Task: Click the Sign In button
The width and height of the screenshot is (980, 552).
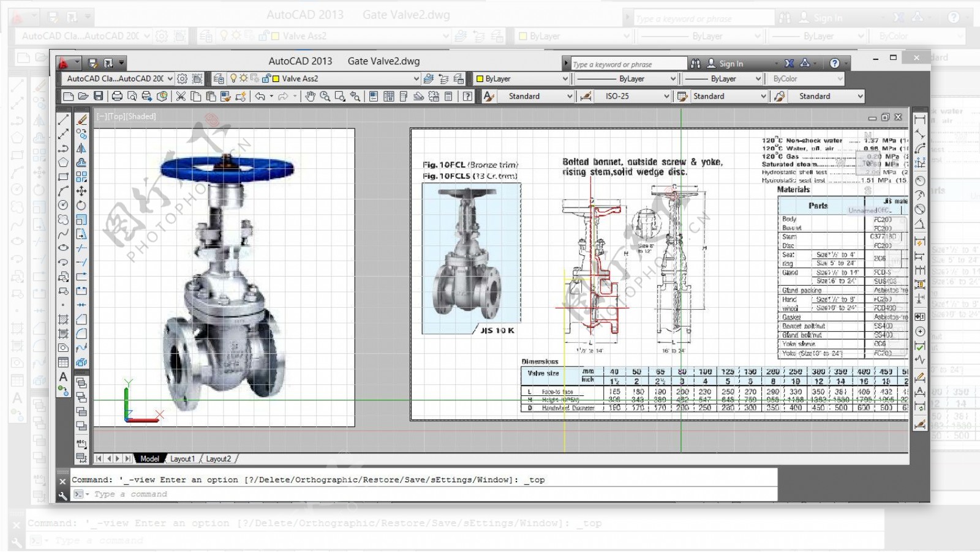Action: click(725, 63)
